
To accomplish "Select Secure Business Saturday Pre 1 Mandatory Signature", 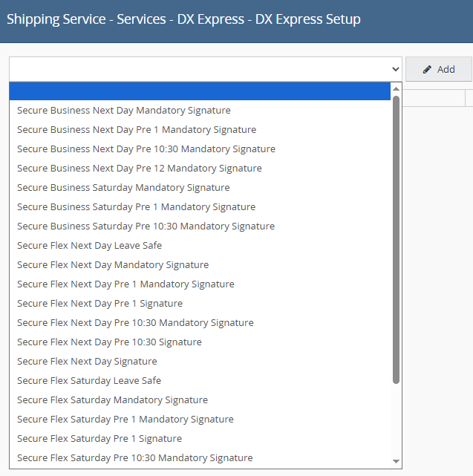I will [x=136, y=207].
